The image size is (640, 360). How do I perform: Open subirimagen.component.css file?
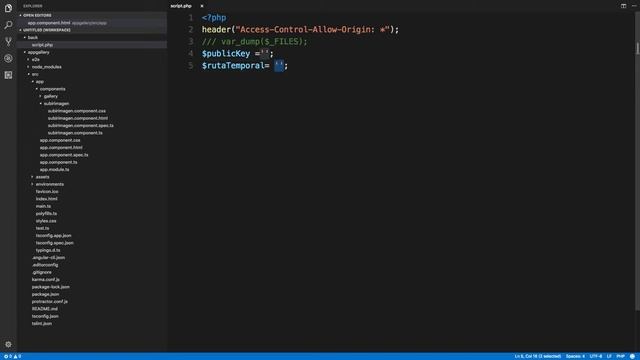click(77, 111)
